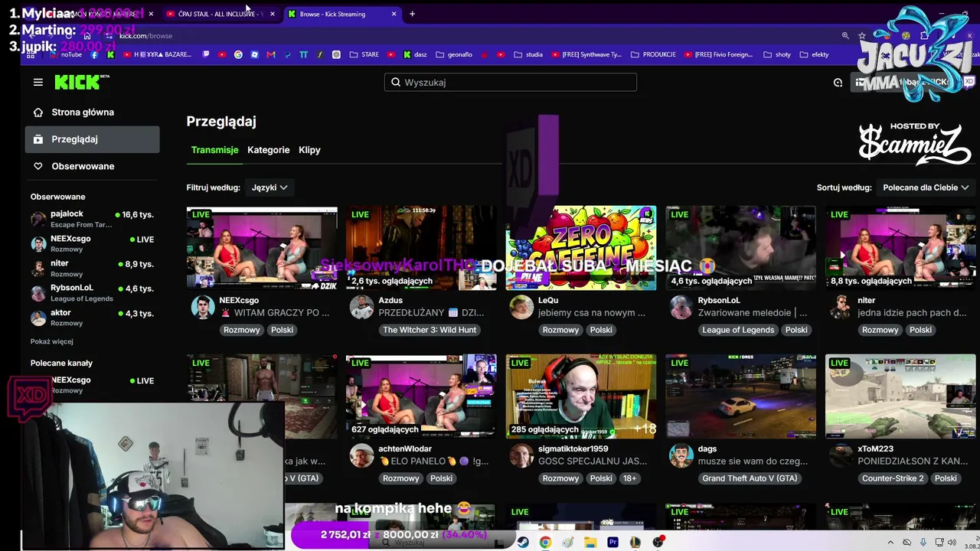Open File Explorer from the taskbar
The width and height of the screenshot is (980, 551).
pos(590,543)
